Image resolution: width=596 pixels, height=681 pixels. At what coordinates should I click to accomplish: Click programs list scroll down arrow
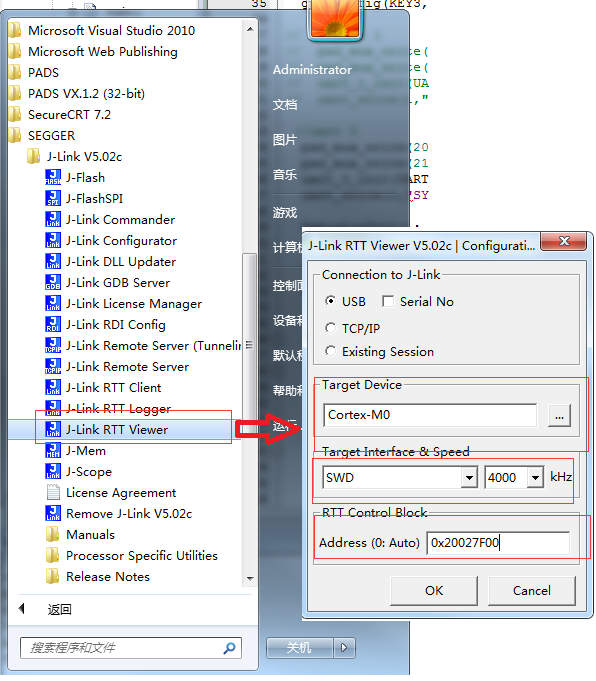(250, 579)
